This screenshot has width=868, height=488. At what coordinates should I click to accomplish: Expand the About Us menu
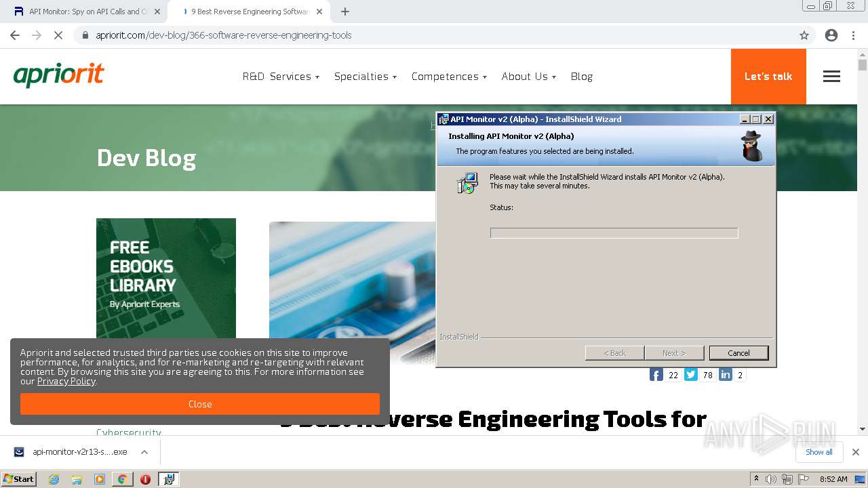click(x=528, y=77)
